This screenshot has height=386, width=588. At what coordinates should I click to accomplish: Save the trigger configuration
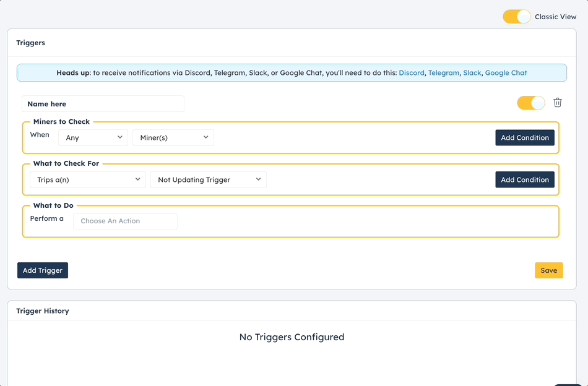coord(548,270)
